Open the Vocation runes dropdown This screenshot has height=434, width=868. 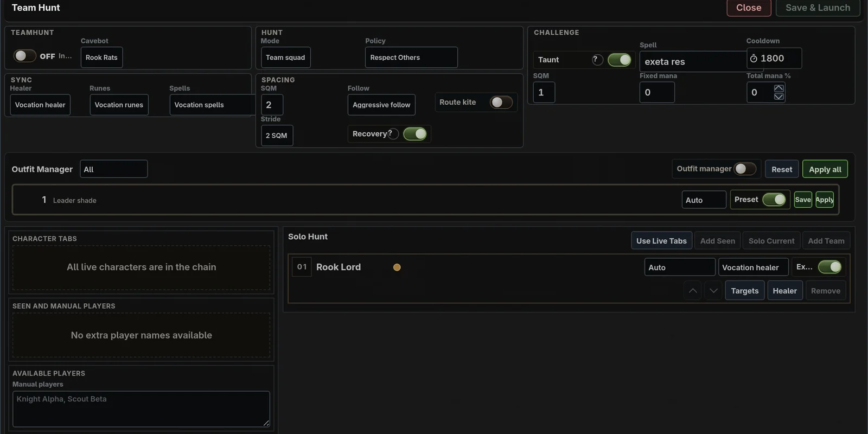pyautogui.click(x=119, y=105)
